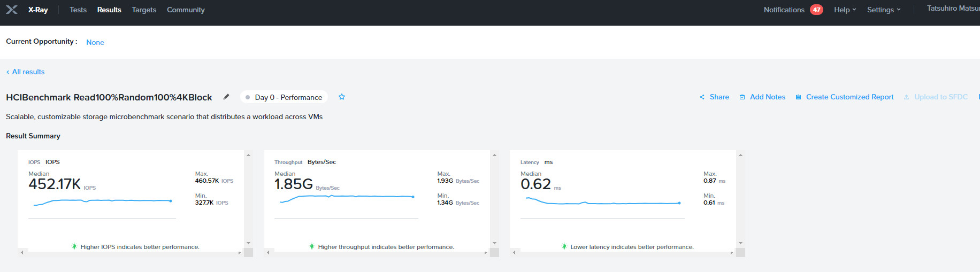
Task: Toggle the favorite star icon
Action: click(x=342, y=97)
